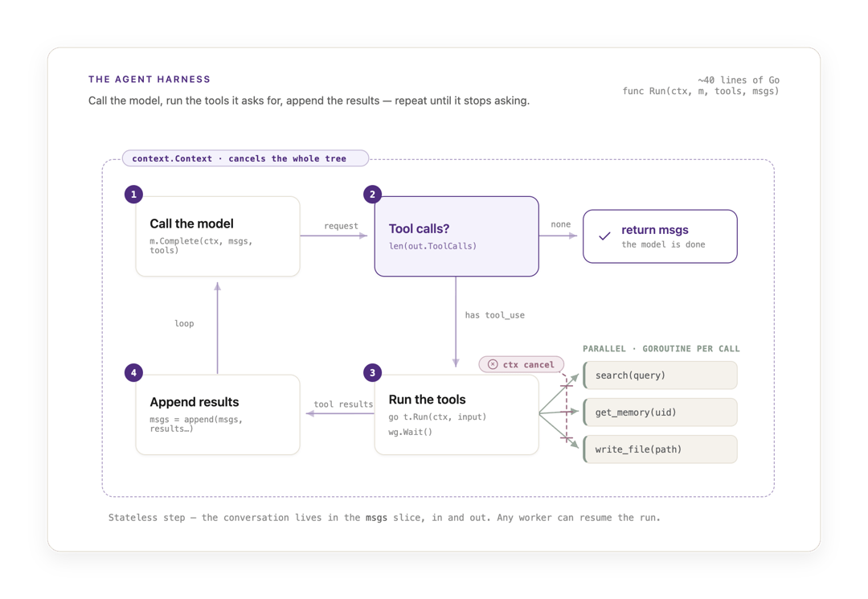Click the msgs = append(msgs, results…) code
The width and height of the screenshot is (868, 599).
pyautogui.click(x=196, y=424)
